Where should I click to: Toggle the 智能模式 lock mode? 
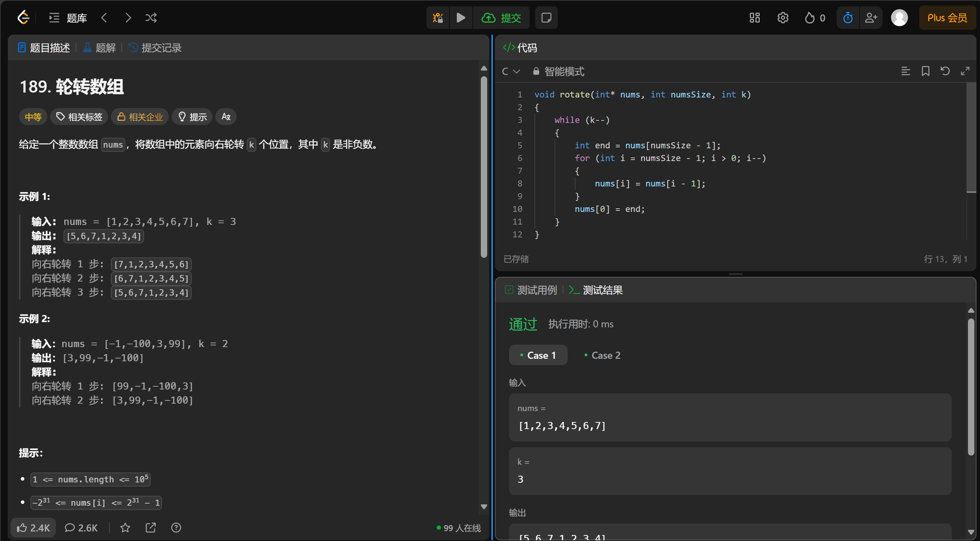pos(558,72)
